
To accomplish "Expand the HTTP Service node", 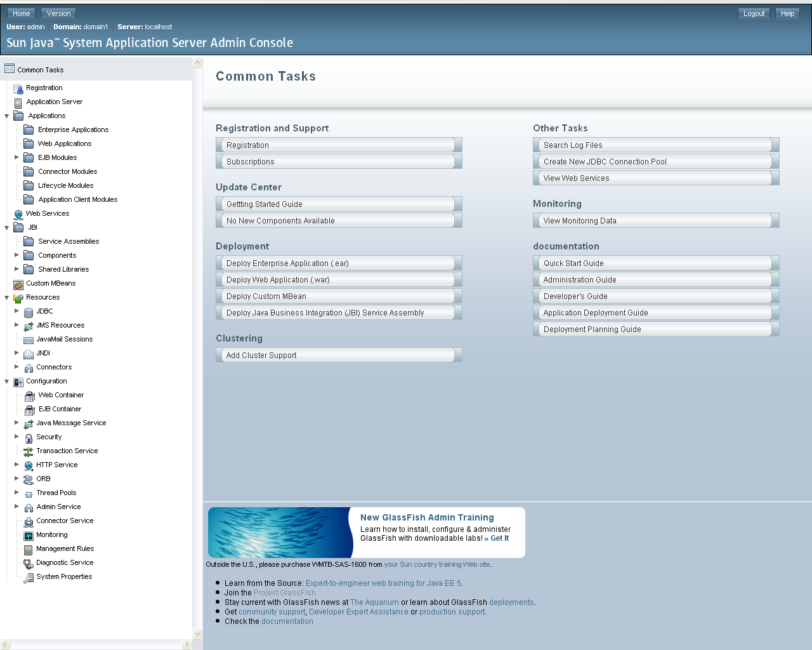I will (17, 465).
